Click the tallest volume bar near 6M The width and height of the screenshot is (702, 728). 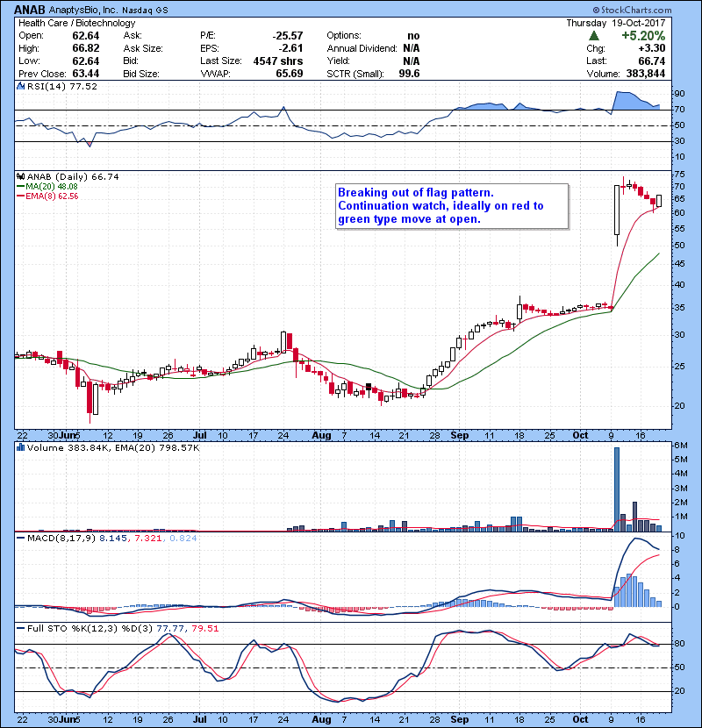(x=617, y=489)
